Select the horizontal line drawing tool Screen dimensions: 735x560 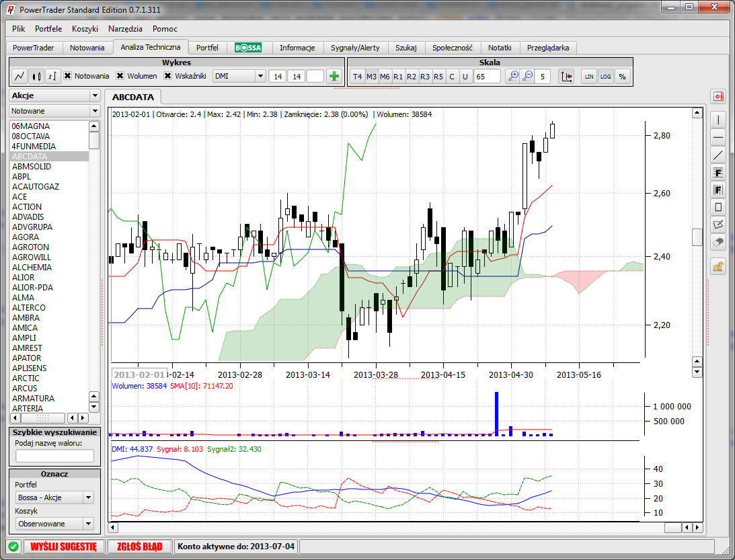pos(718,137)
